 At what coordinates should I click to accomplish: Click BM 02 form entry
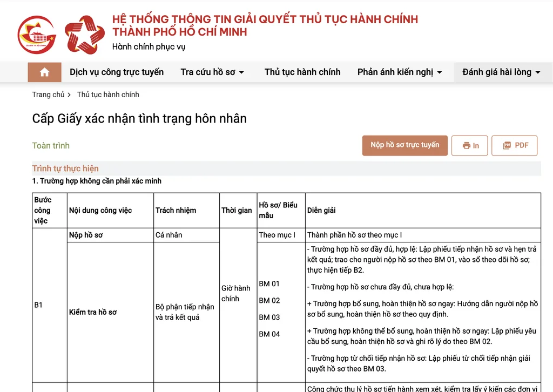tap(269, 300)
